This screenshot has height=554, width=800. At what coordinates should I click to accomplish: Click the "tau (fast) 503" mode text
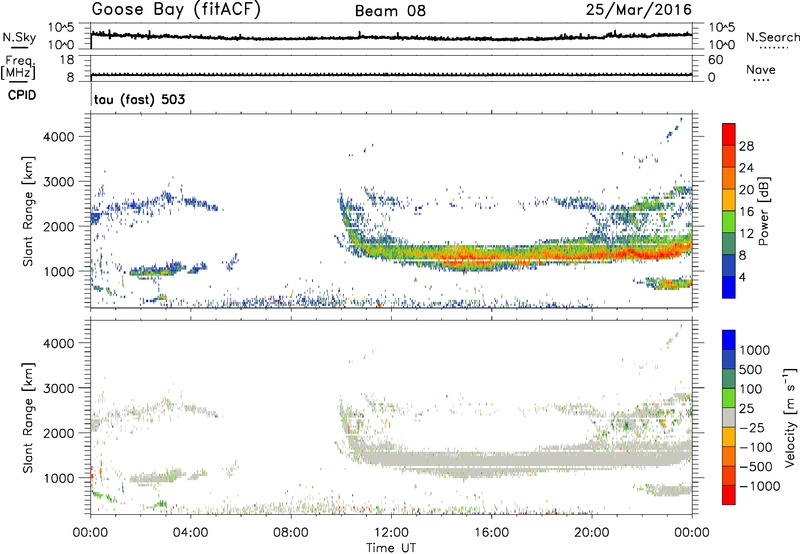tap(139, 99)
